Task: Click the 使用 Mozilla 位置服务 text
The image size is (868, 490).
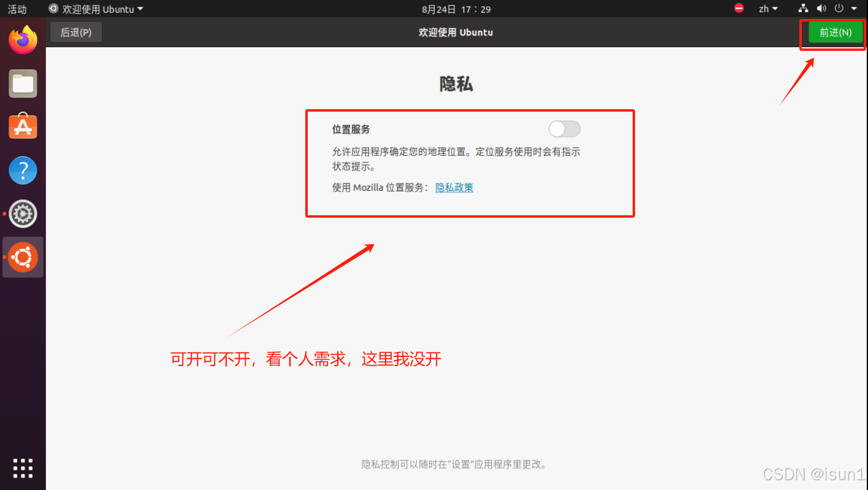Action: (x=380, y=188)
